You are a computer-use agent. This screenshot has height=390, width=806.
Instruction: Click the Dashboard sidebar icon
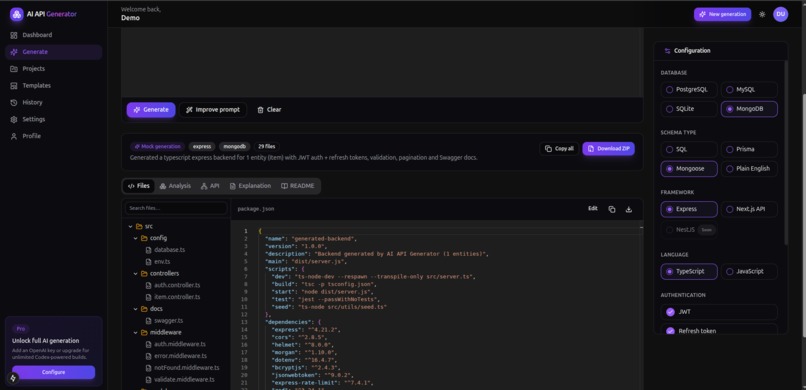pyautogui.click(x=14, y=35)
